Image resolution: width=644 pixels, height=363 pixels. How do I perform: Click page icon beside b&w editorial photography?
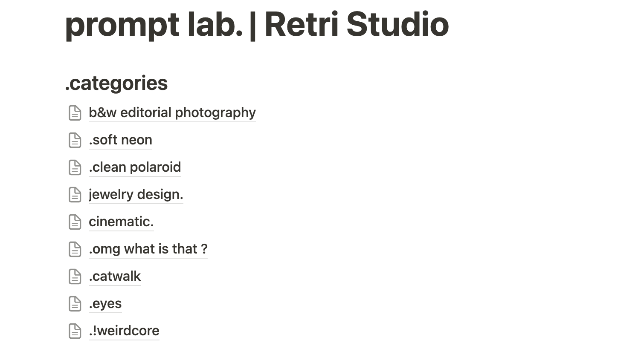pyautogui.click(x=75, y=113)
